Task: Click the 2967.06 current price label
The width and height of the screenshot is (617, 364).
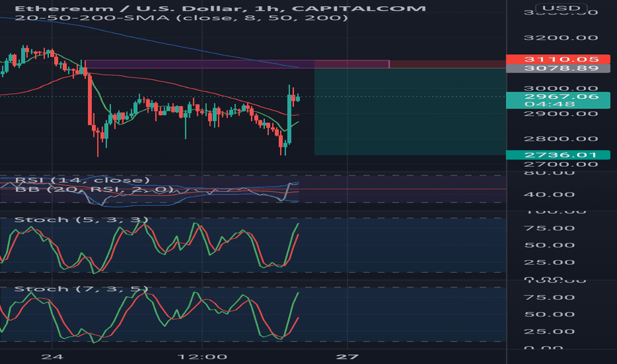Action: coord(558,100)
